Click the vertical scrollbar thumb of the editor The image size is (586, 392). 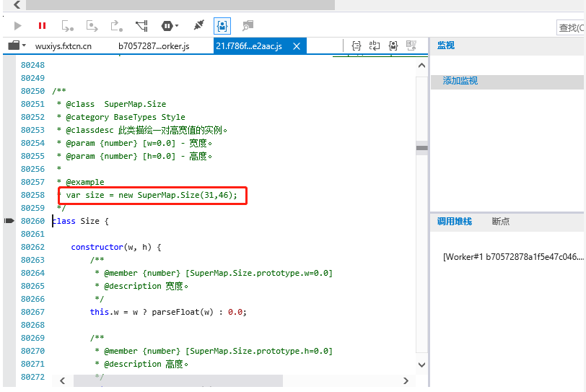pyautogui.click(x=422, y=148)
